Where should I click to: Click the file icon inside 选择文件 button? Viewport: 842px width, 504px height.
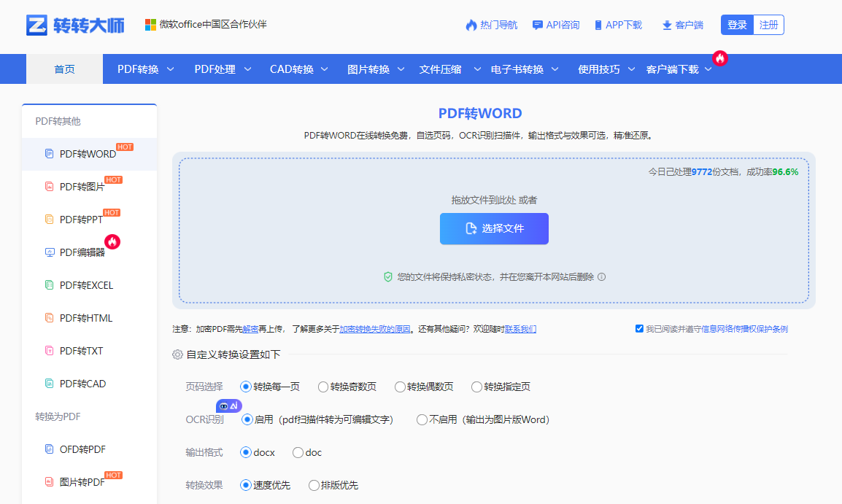pos(471,228)
